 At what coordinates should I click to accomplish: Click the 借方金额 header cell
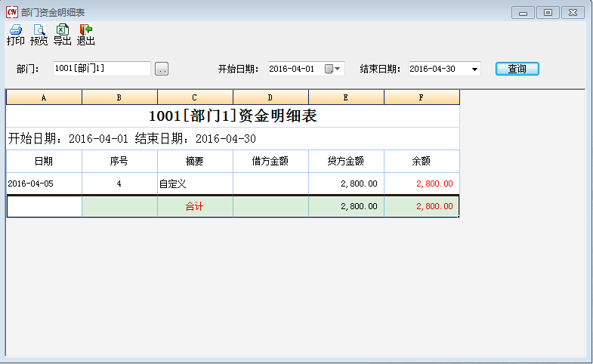(270, 162)
